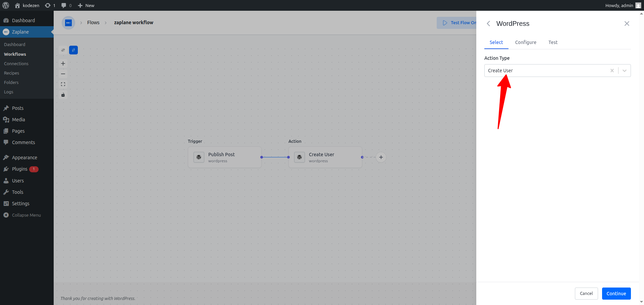
Task: Clear the Create User action type selection
Action: click(612, 71)
